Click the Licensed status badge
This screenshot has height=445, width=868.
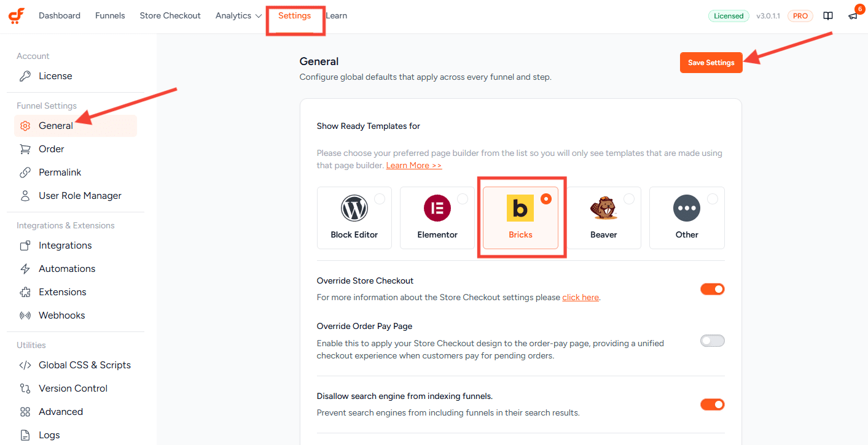729,16
